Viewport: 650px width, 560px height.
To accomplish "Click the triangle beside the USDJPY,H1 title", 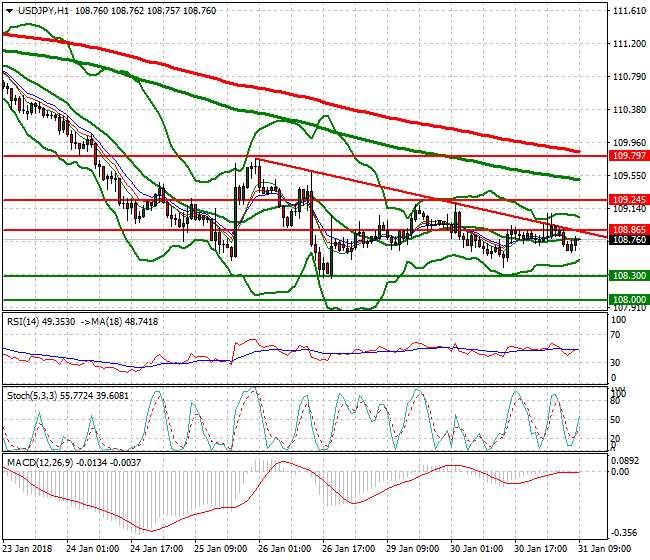I will tap(9, 11).
